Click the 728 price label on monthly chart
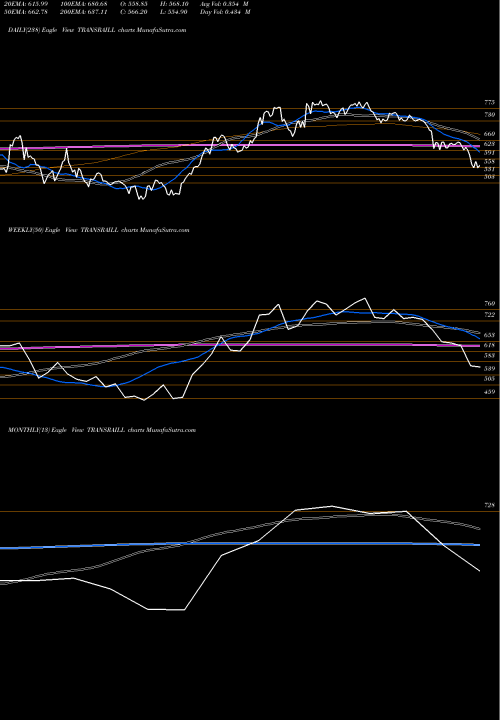This screenshot has width=500, height=720. pyautogui.click(x=489, y=505)
